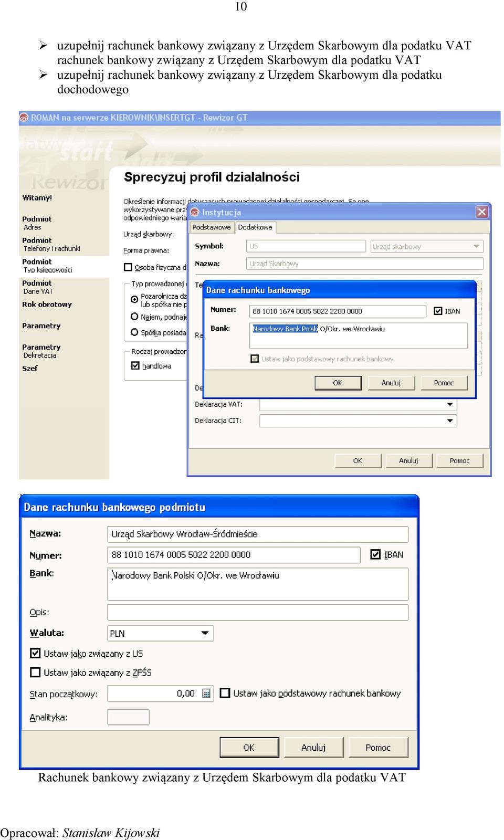Confirm podmiotu bank account with OK
The width and height of the screenshot is (504, 840).
pyautogui.click(x=249, y=748)
